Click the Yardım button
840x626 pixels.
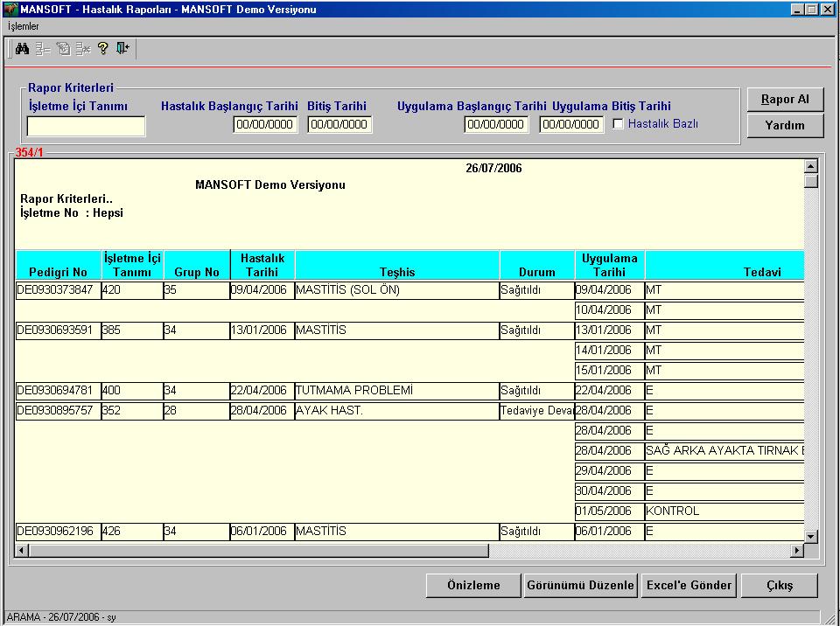point(785,126)
